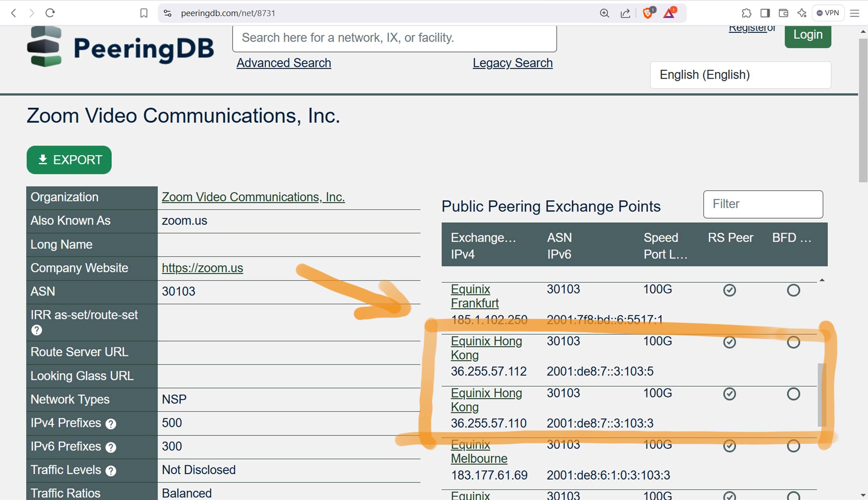
Task: Select the IPv4 address 183.177.61.69
Action: [x=489, y=475]
